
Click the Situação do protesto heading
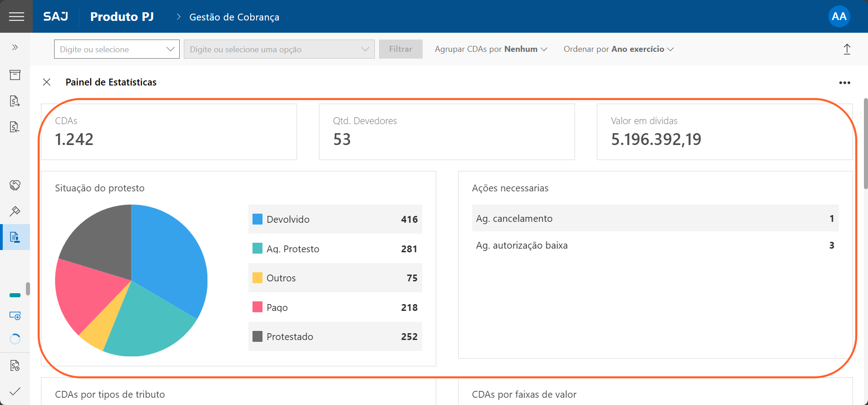point(100,188)
